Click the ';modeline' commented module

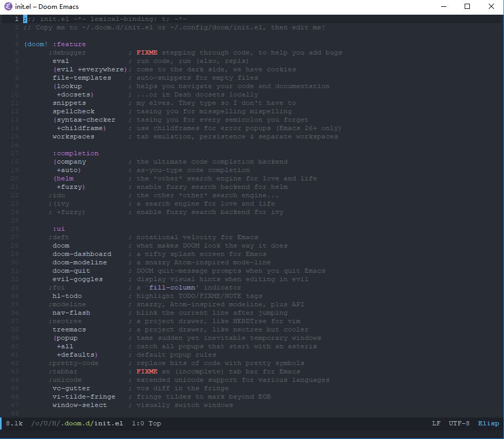pyautogui.click(x=67, y=304)
